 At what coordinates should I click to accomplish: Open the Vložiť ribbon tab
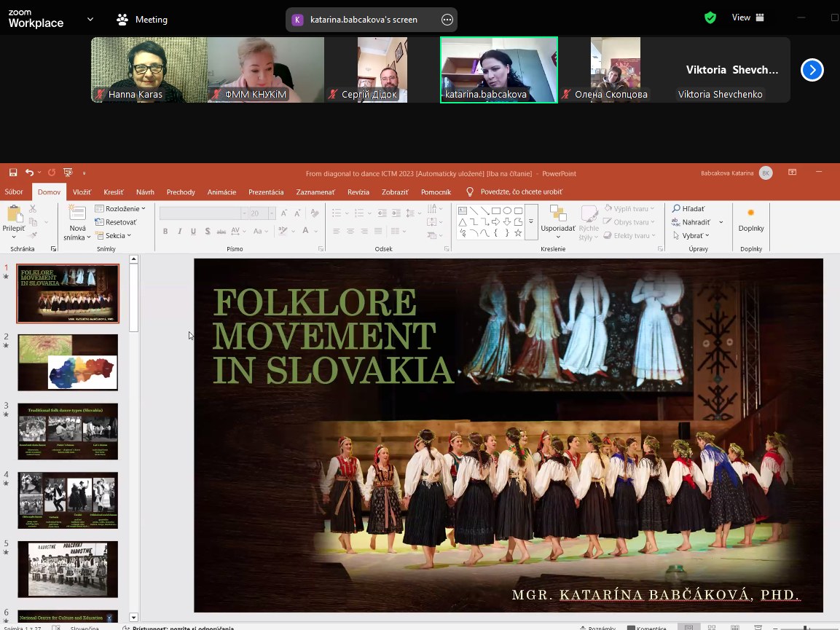[82, 192]
